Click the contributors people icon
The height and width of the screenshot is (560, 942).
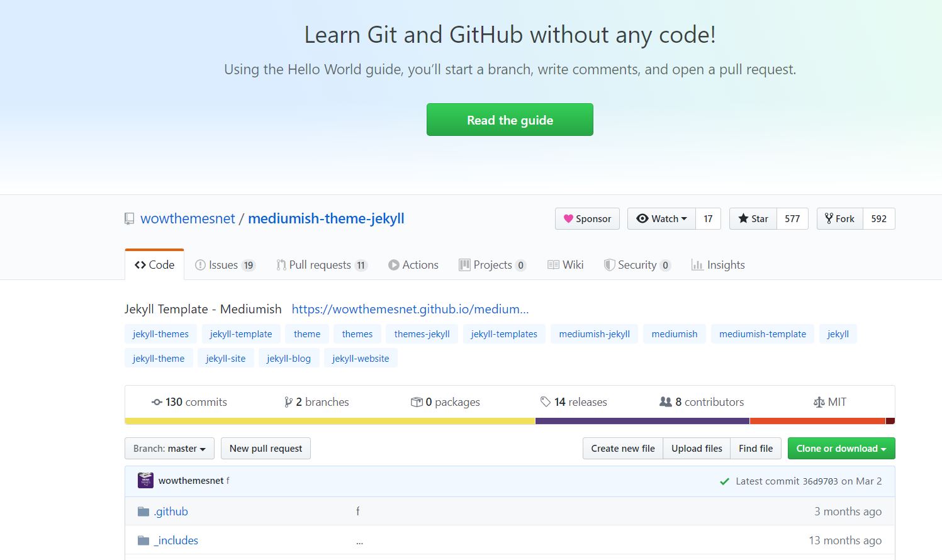665,401
